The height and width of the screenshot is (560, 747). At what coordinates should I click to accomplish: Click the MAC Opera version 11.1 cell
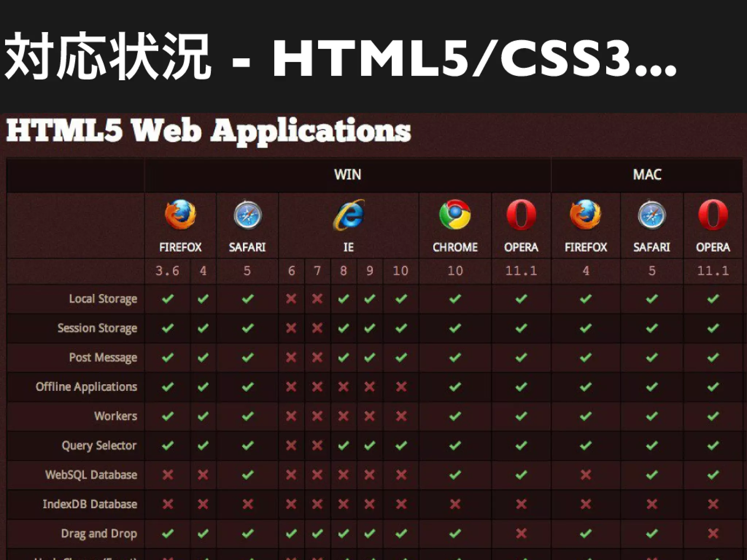(x=713, y=271)
